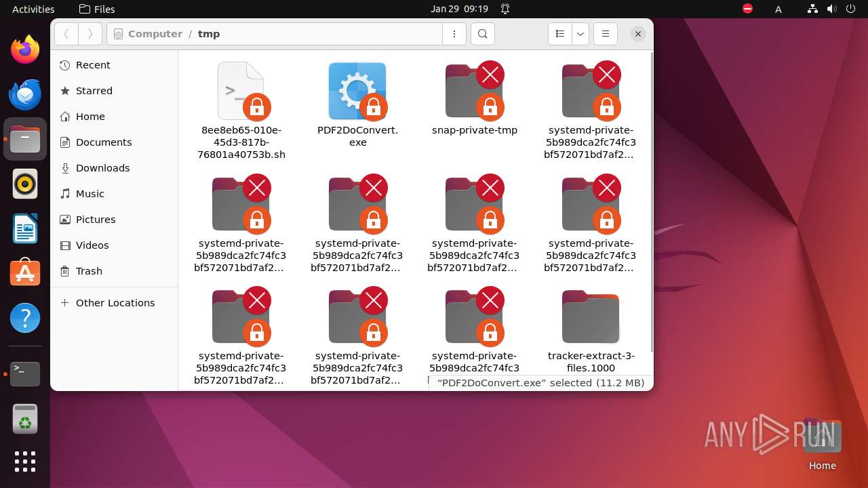Open Music in the sidebar
Image resolution: width=868 pixels, height=488 pixels.
tap(114, 194)
